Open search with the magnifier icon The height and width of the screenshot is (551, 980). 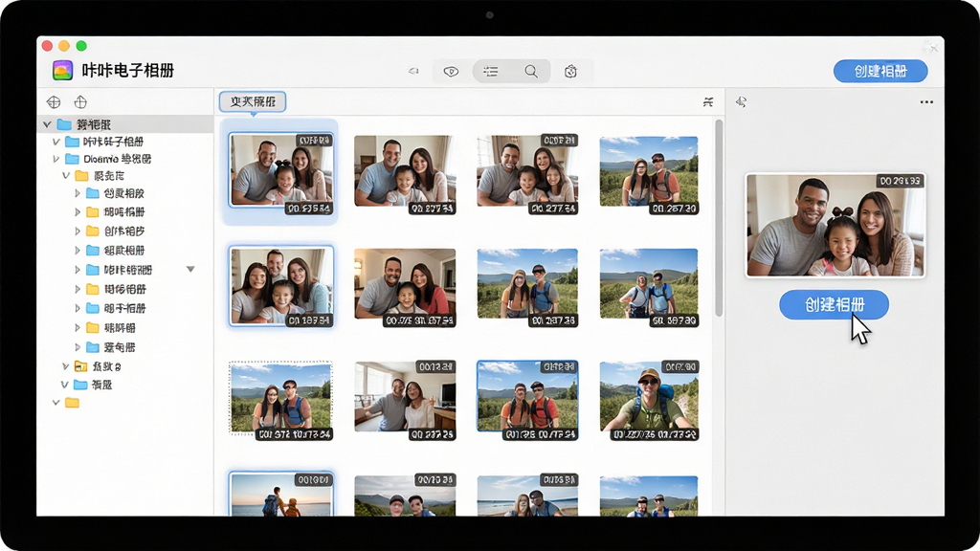coord(531,71)
